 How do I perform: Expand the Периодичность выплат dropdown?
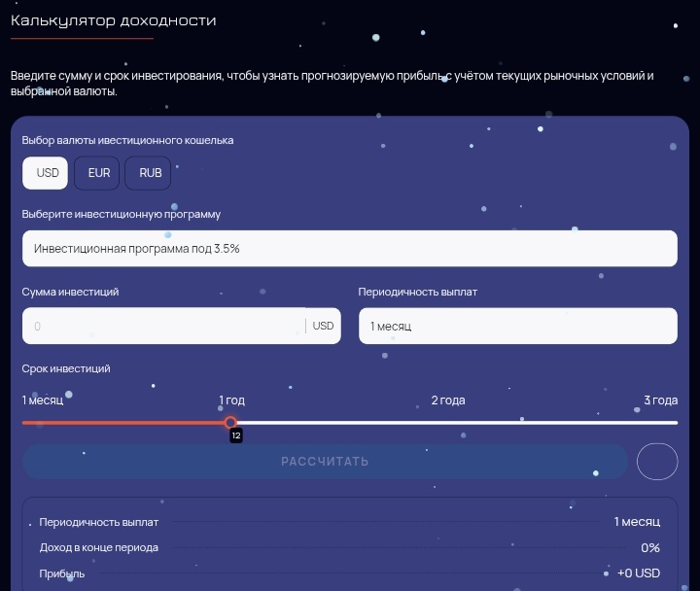[x=517, y=327]
